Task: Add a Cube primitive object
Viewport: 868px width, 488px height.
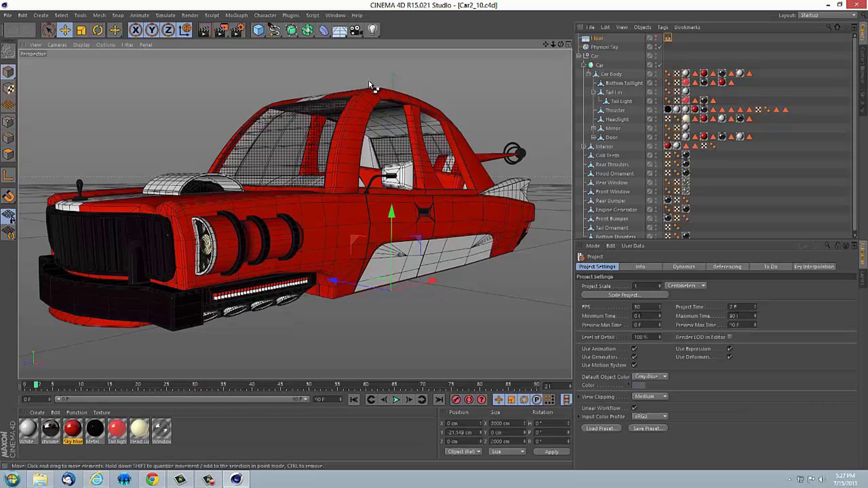Action: (258, 30)
